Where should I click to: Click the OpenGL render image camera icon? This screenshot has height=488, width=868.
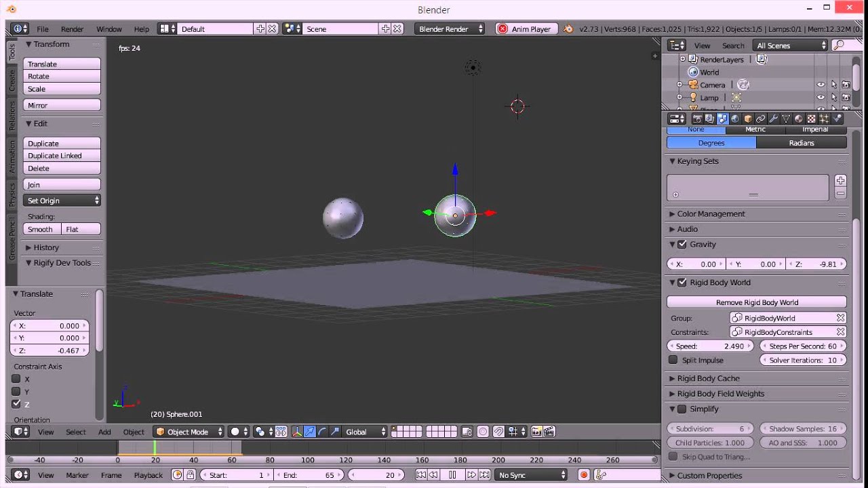point(536,432)
